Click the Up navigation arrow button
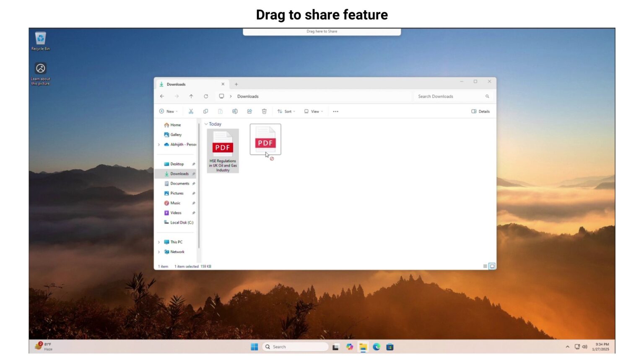Image resolution: width=644 pixels, height=362 pixels. tap(191, 96)
